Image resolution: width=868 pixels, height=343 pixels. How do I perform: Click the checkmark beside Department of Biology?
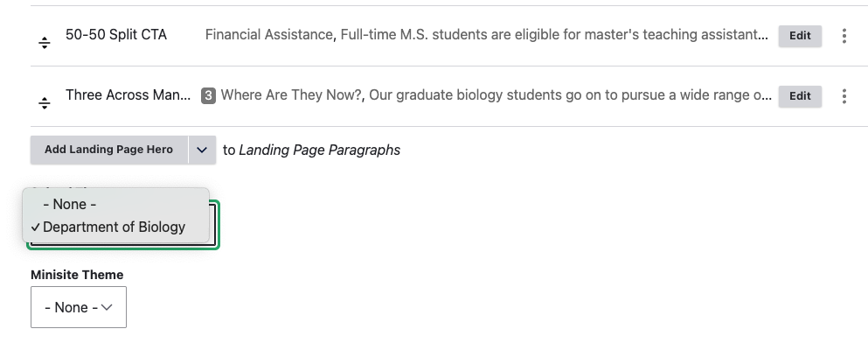point(36,227)
